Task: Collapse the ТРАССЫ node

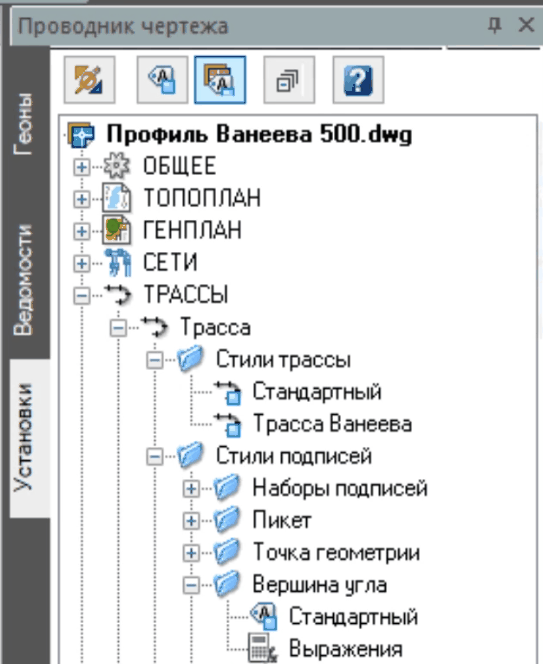Action: click(81, 296)
